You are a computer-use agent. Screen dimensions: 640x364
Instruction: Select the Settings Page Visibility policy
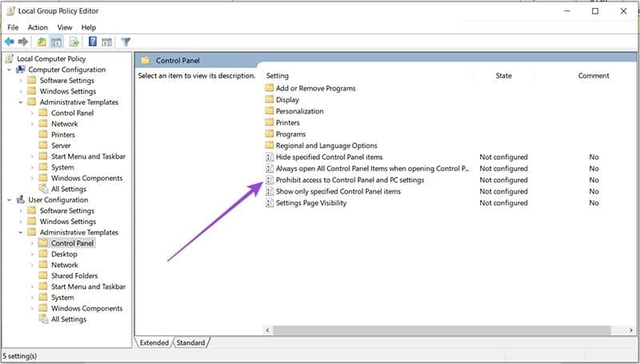click(311, 203)
